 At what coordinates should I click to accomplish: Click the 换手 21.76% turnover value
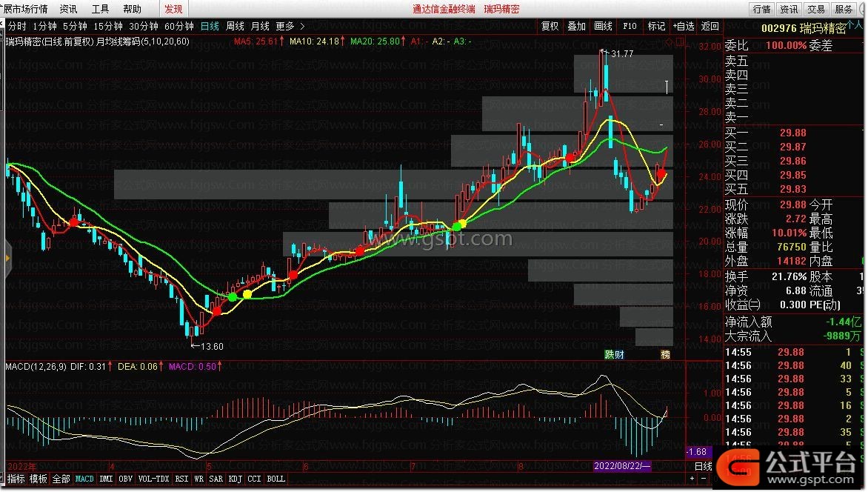pos(789,276)
